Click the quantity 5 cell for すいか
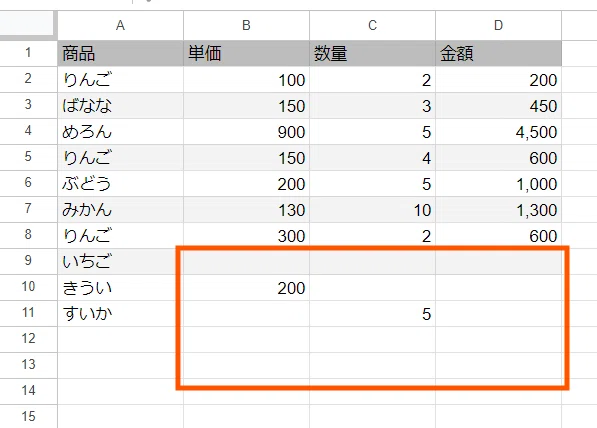Image resolution: width=597 pixels, height=428 pixels. (372, 313)
